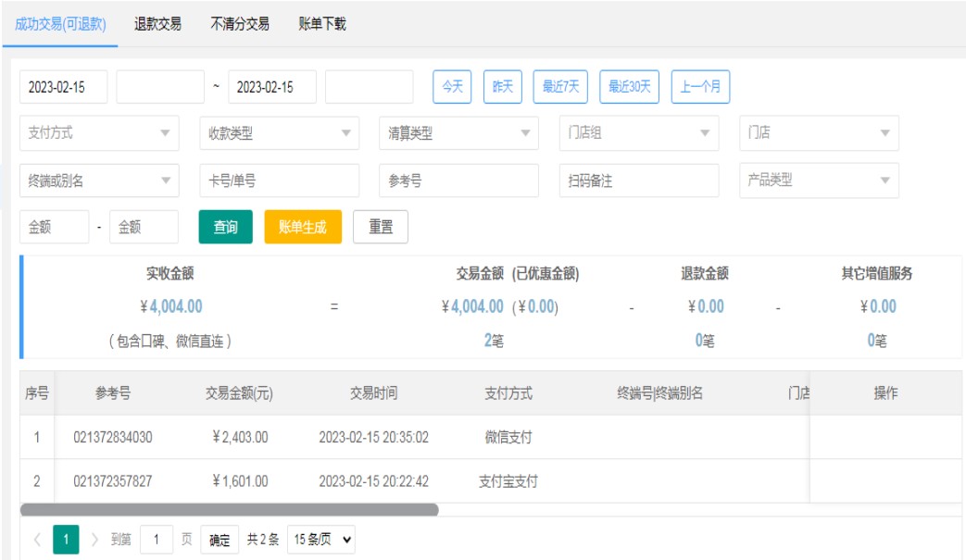Screen dimensions: 966x560
Task: Focus the 扫码备注 input field
Action: 638,180
